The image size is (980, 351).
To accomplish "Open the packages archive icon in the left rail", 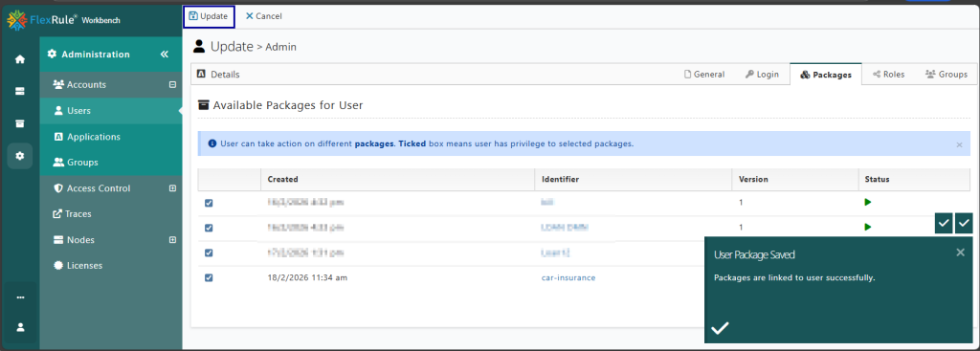I will tap(20, 123).
